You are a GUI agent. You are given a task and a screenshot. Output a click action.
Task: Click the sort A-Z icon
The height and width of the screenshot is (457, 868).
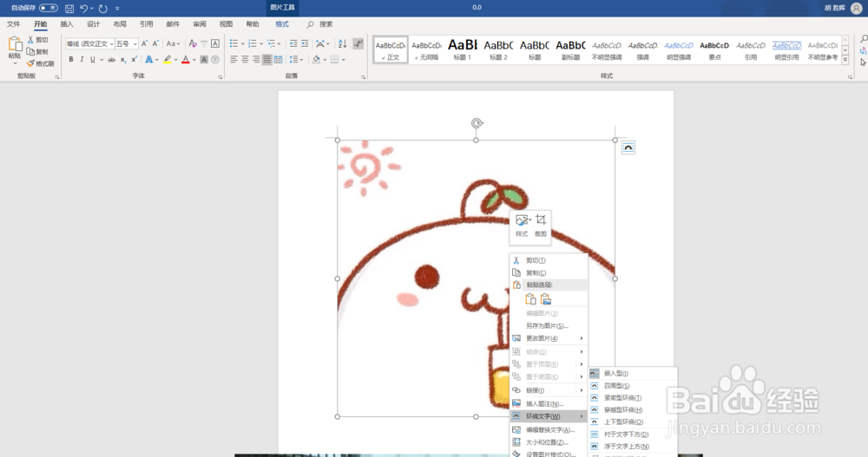point(342,43)
